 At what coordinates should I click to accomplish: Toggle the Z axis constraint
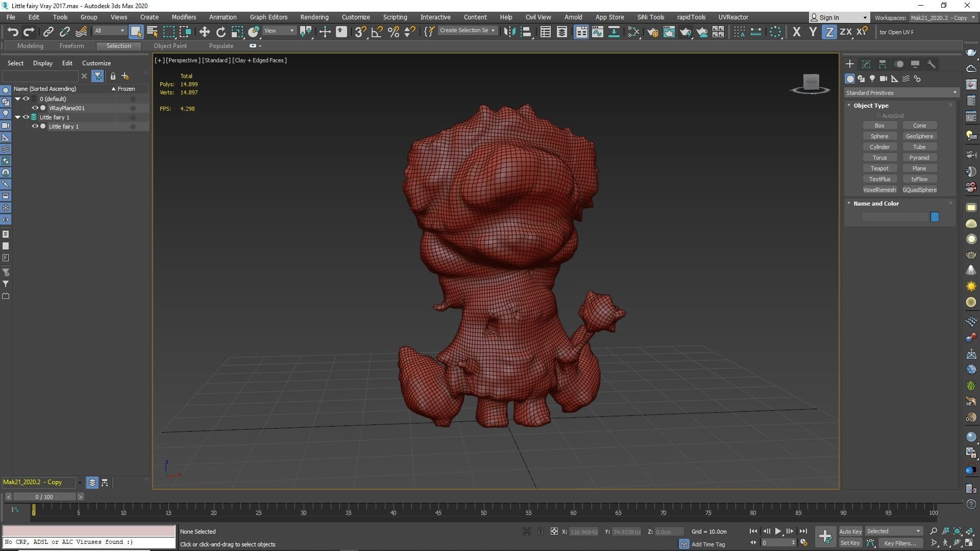point(829,32)
